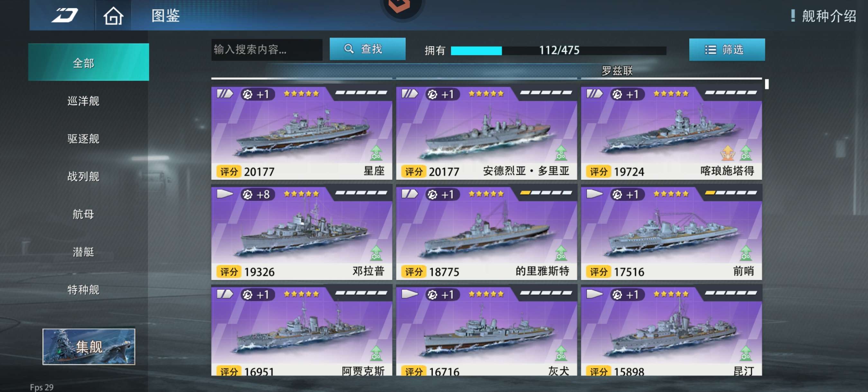Open the 筛选 filter list

pyautogui.click(x=727, y=49)
